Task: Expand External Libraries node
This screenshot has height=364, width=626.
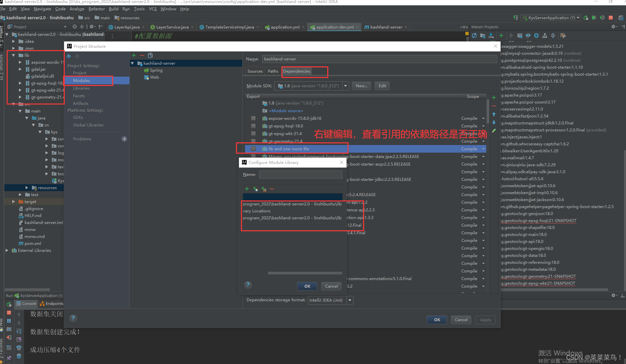Action: tap(7, 251)
